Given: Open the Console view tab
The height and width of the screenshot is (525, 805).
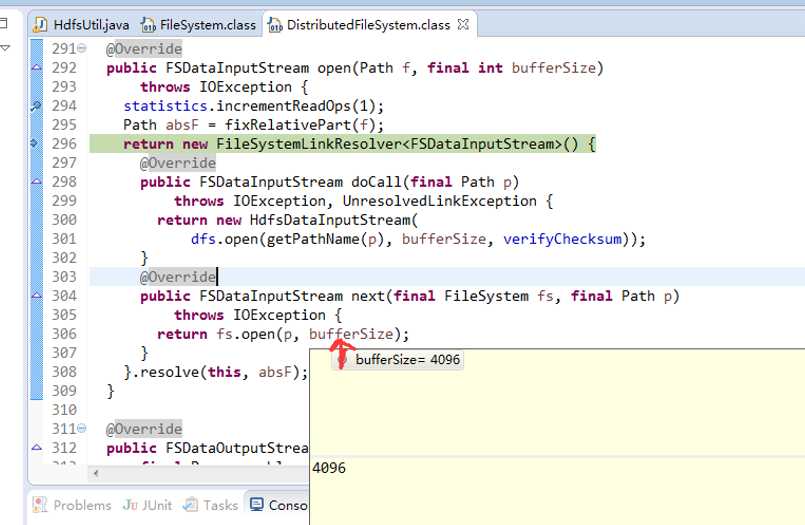Looking at the screenshot, I should pyautogui.click(x=279, y=505).
